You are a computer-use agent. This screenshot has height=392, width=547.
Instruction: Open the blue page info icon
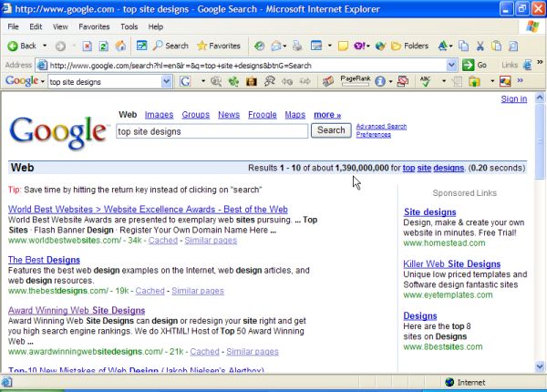coord(380,82)
